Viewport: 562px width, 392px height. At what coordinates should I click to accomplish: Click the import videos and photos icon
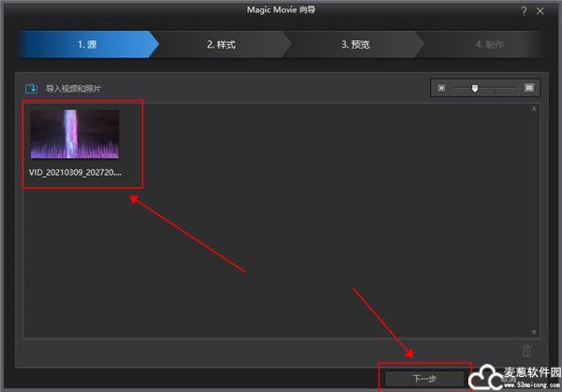[x=31, y=89]
